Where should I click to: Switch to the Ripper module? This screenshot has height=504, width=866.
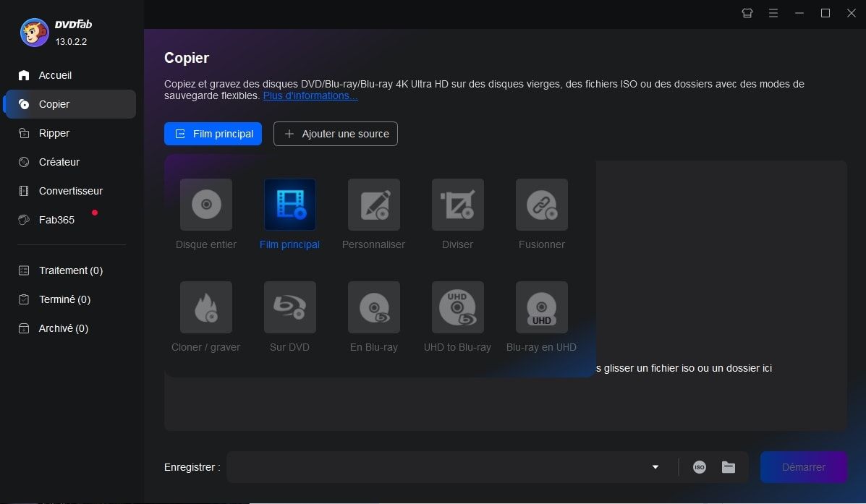click(69, 133)
